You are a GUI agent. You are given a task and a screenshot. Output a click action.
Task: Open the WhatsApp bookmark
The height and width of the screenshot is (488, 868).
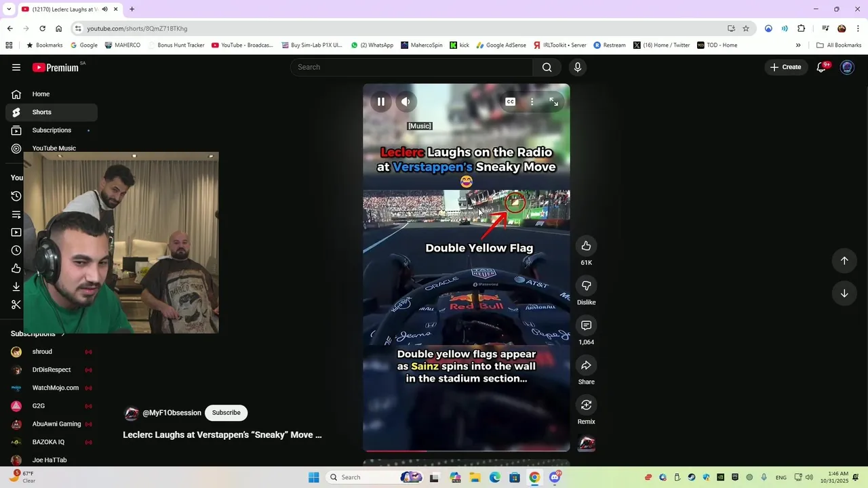372,45
